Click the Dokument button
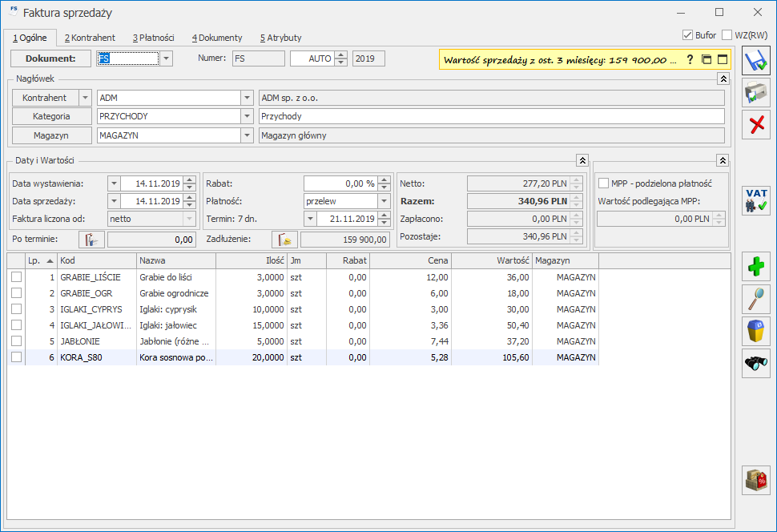This screenshot has width=777, height=532. click(51, 58)
